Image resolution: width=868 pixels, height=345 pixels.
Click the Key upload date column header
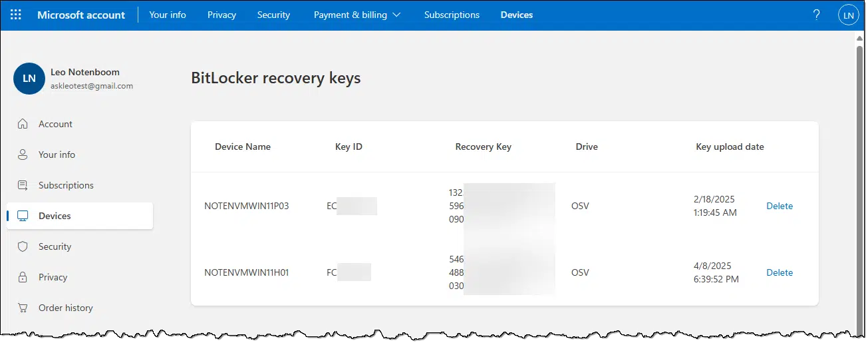(730, 147)
